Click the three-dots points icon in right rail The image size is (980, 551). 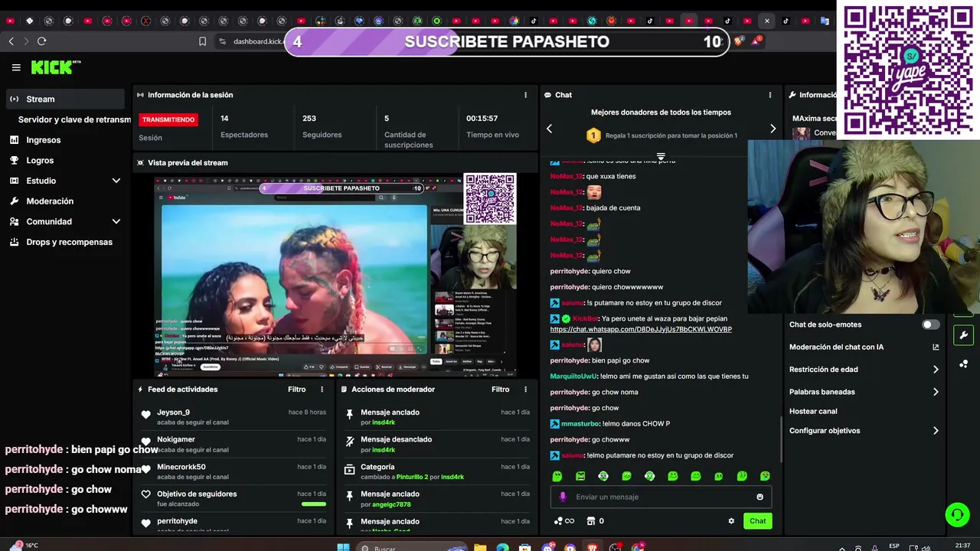click(x=964, y=364)
